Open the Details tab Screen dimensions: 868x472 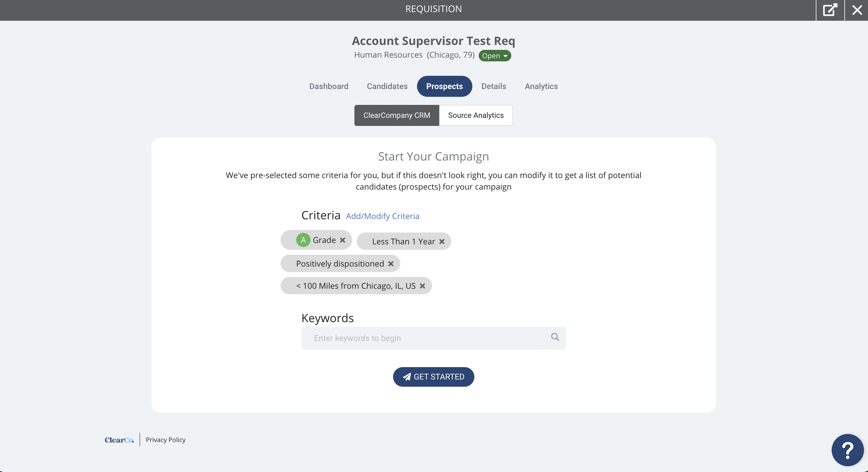click(494, 86)
